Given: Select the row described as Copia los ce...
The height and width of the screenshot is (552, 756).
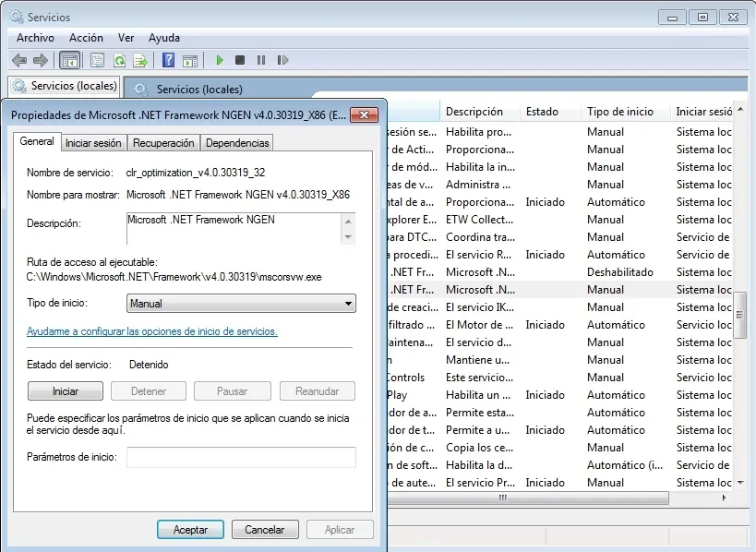Looking at the screenshot, I should 559,448.
